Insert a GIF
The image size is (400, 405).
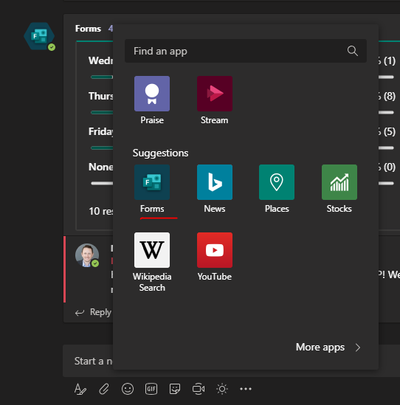(x=151, y=389)
